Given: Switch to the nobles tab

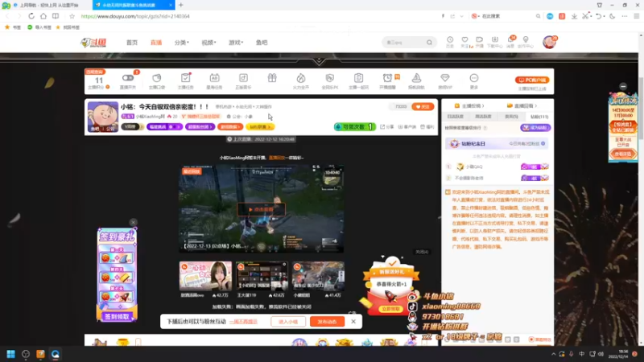Looking at the screenshot, I should (x=511, y=117).
